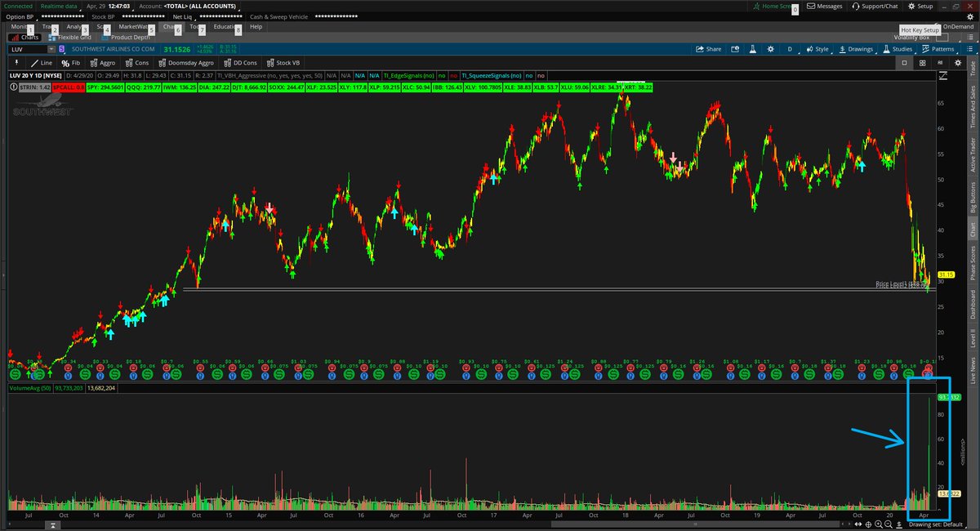Viewport: 980px width, 531px height.
Task: Click the info icon before $TRIN label
Action: tap(13, 87)
